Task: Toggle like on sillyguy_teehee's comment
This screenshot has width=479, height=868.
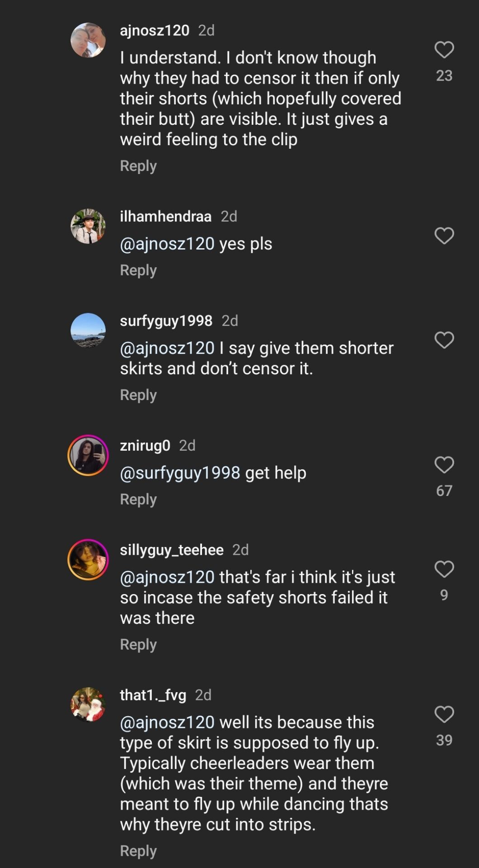Action: coord(445,569)
